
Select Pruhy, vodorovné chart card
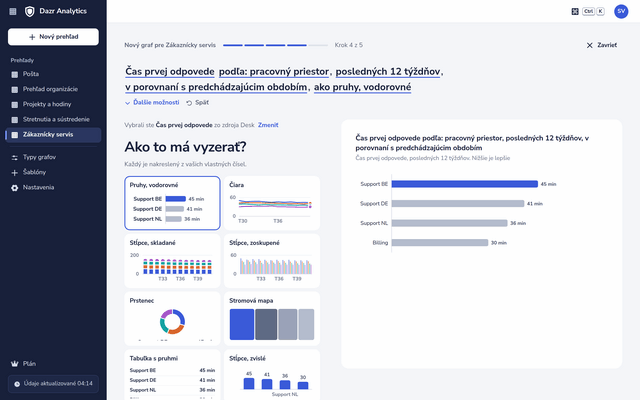[172, 203]
